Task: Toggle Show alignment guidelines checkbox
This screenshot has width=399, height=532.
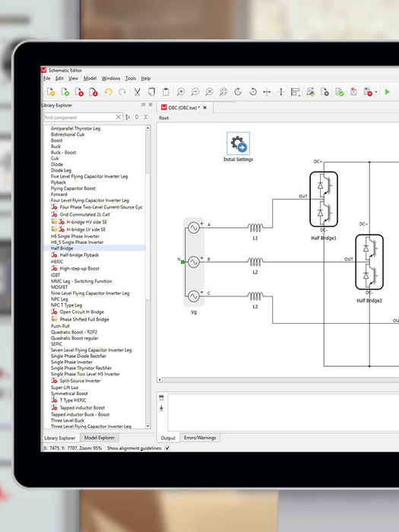Action: pos(167,448)
